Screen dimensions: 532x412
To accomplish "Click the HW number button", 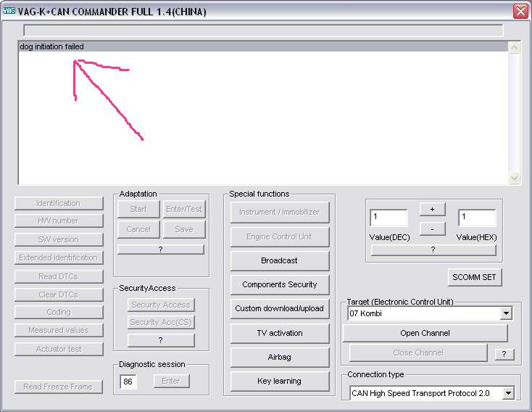I will (x=59, y=221).
